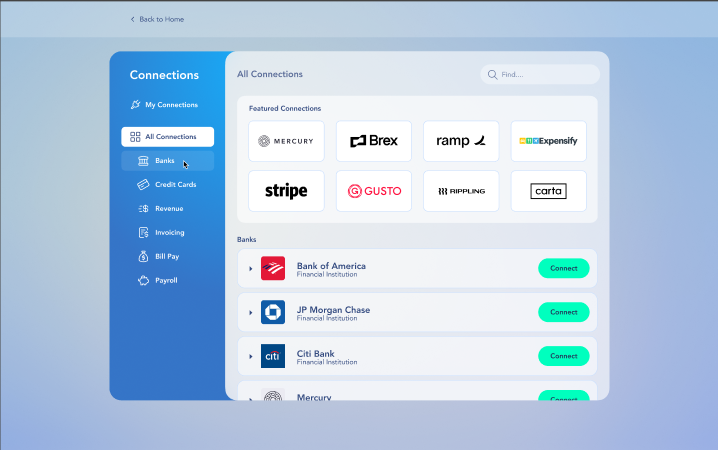This screenshot has height=450, width=718.
Task: Connect to Citi Bank
Action: tap(564, 356)
